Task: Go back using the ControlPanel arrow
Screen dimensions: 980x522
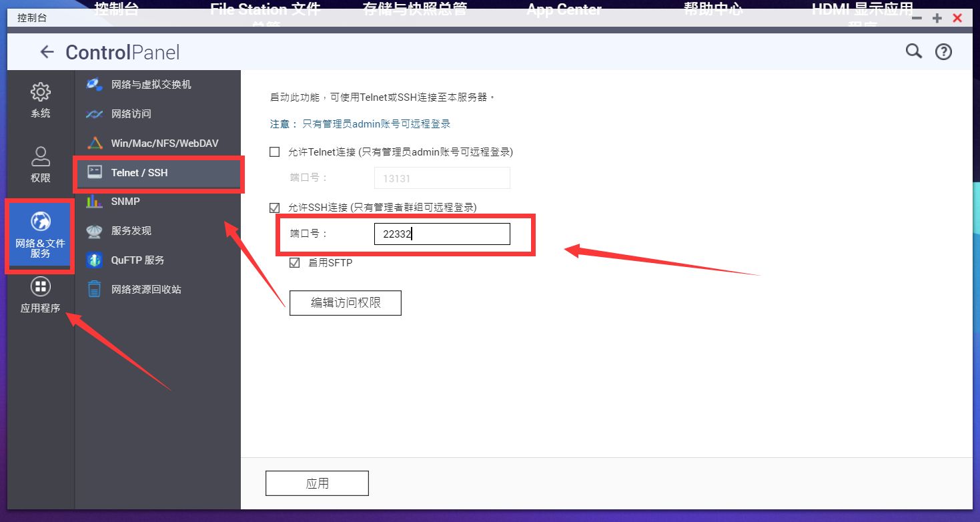Action: 47,52
